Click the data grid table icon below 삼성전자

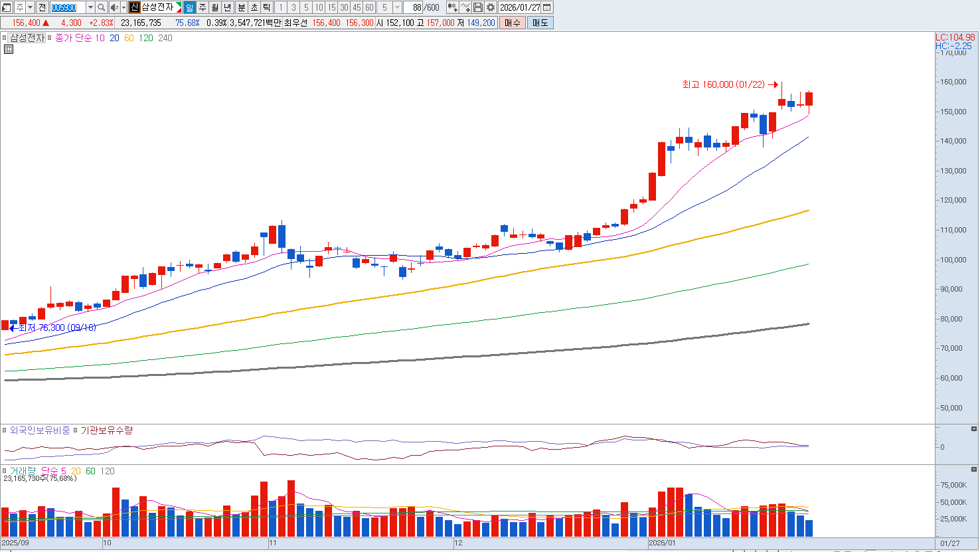tap(9, 49)
